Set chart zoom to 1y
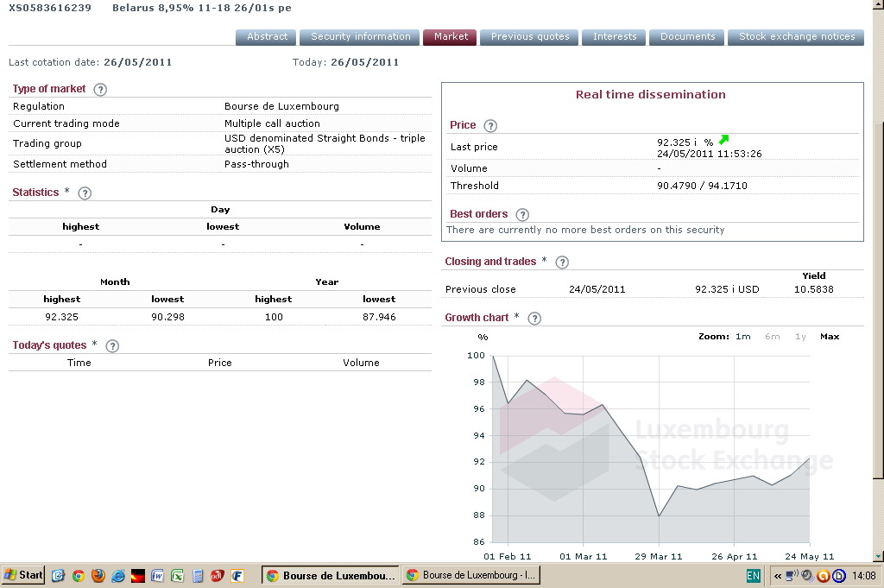The width and height of the screenshot is (884, 588). pos(800,337)
